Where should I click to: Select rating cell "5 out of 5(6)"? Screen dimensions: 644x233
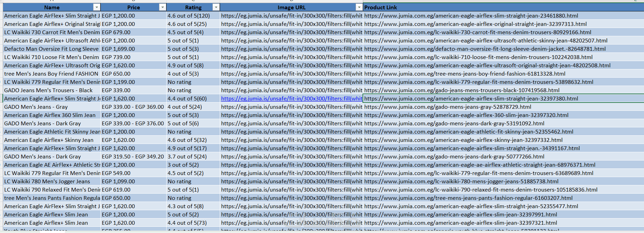tap(193, 123)
